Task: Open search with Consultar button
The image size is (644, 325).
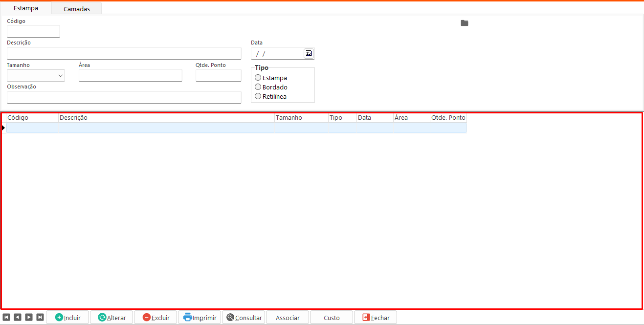Action: coord(244,317)
